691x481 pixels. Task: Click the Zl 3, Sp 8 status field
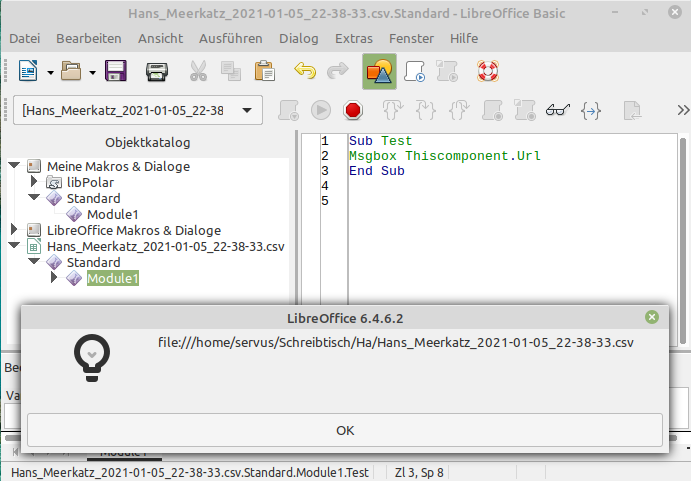tap(419, 473)
